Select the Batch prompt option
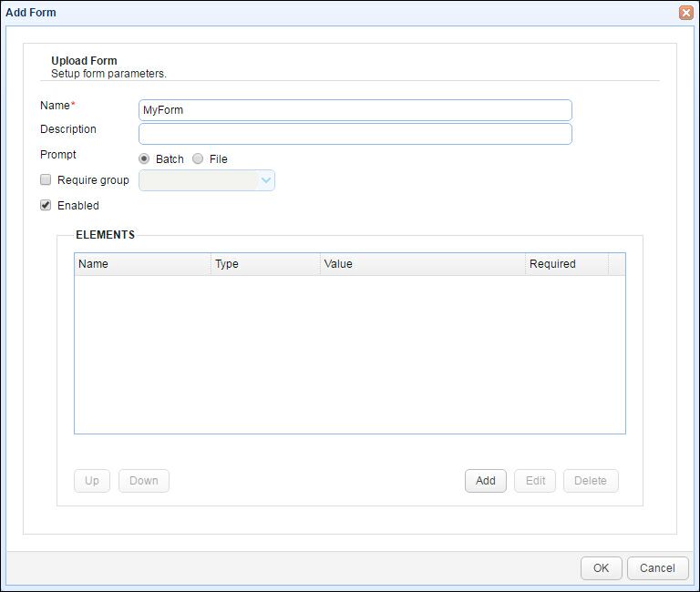Image resolution: width=700 pixels, height=592 pixels. pos(144,158)
